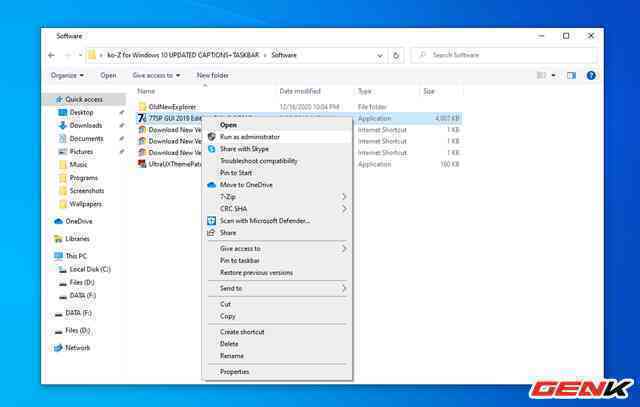Click the This PC computer icon

point(58,256)
